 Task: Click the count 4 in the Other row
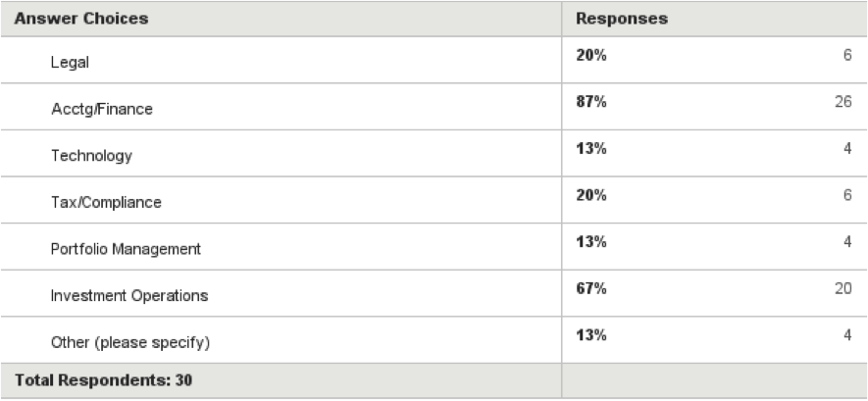pyautogui.click(x=846, y=335)
